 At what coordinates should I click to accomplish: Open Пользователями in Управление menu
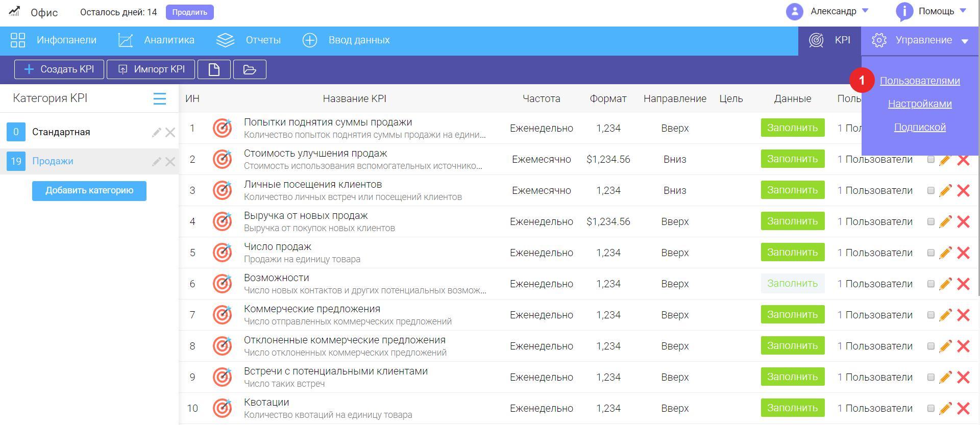(920, 81)
